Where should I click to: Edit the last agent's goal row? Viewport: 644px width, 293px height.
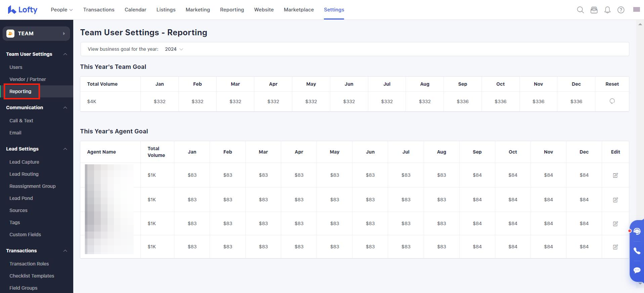(x=615, y=247)
